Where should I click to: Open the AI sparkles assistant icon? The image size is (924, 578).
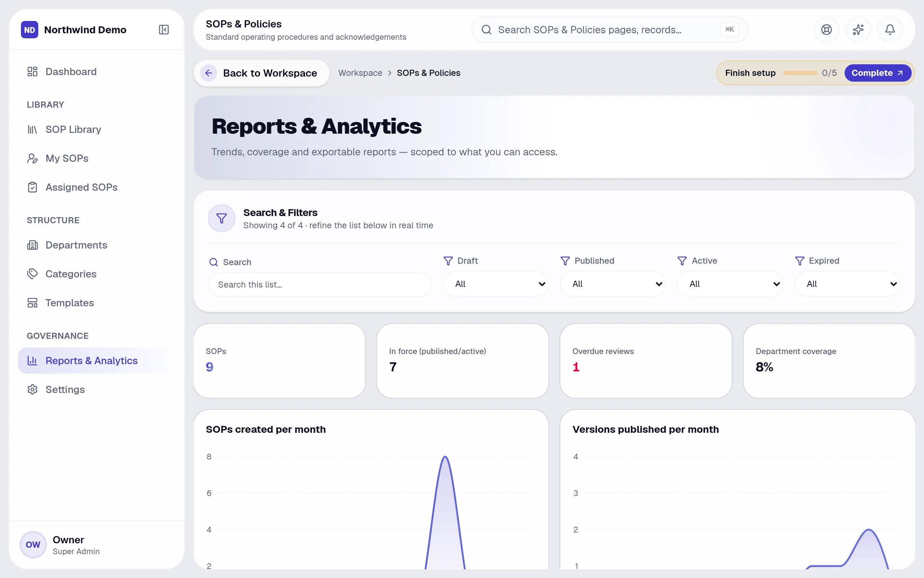(858, 30)
